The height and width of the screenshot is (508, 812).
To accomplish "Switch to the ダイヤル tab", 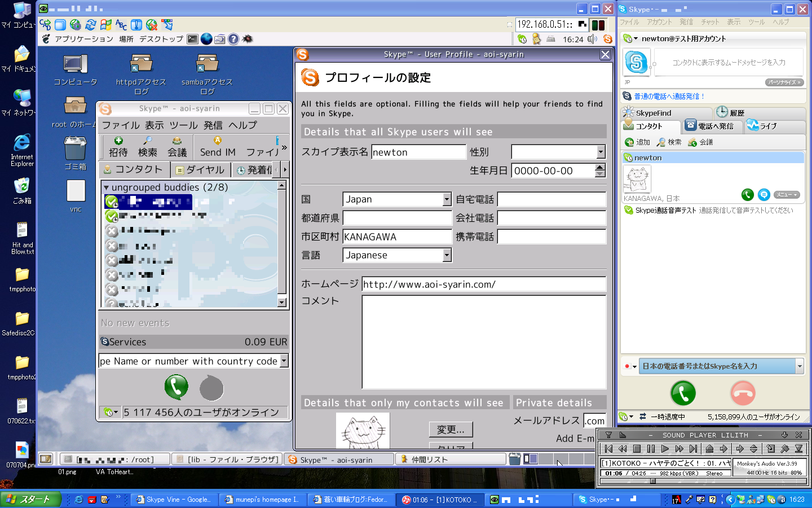I will click(x=200, y=170).
